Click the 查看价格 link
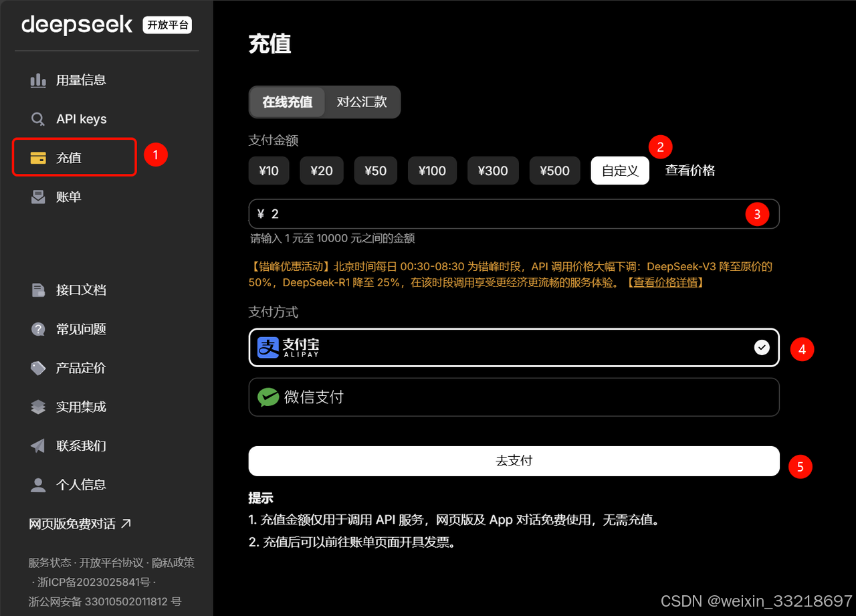Image resolution: width=856 pixels, height=616 pixels. click(x=690, y=171)
